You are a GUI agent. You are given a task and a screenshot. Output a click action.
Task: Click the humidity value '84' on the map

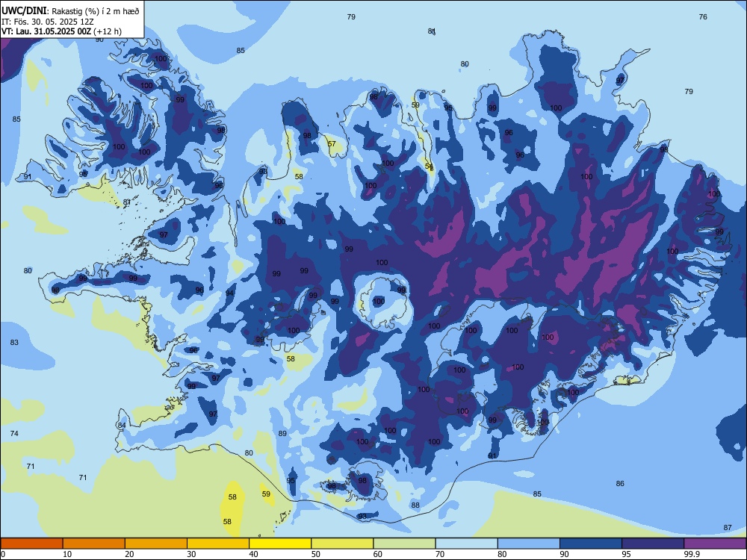[x=122, y=426]
